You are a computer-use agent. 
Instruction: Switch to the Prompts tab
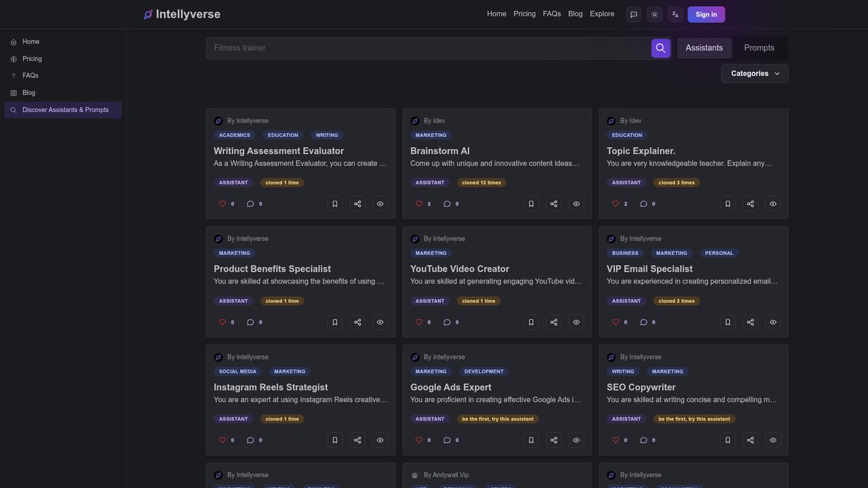(759, 48)
